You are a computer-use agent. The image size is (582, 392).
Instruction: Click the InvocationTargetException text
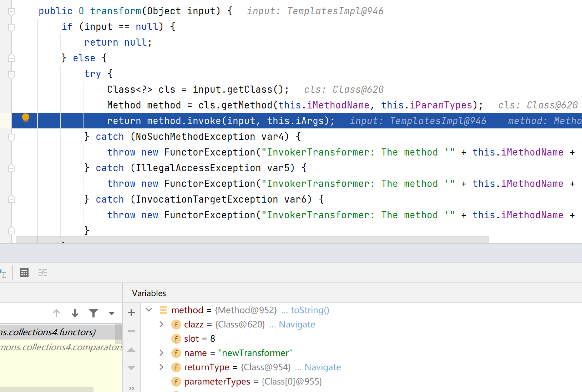[x=207, y=199]
